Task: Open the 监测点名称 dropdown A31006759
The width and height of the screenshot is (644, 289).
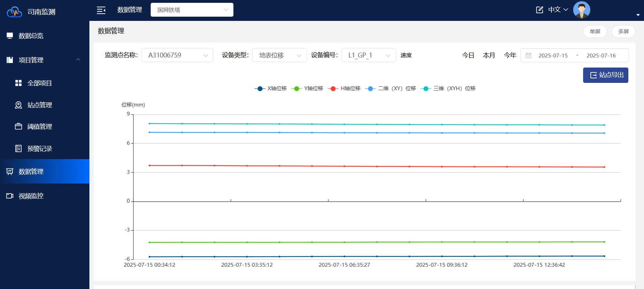Action: pyautogui.click(x=177, y=55)
